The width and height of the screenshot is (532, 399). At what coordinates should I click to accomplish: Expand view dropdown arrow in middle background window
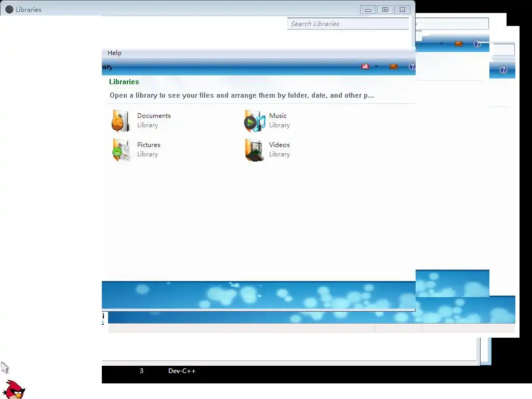pos(442,44)
